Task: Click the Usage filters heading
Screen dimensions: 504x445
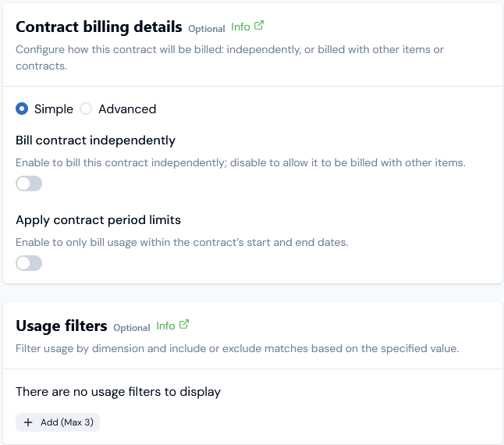Action: point(62,326)
